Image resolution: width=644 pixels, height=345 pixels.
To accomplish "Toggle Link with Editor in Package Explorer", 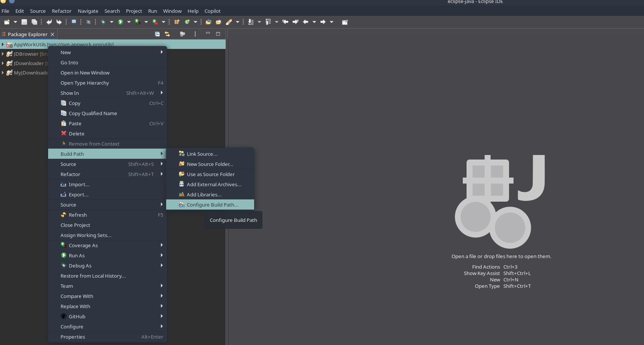I will coord(167,34).
